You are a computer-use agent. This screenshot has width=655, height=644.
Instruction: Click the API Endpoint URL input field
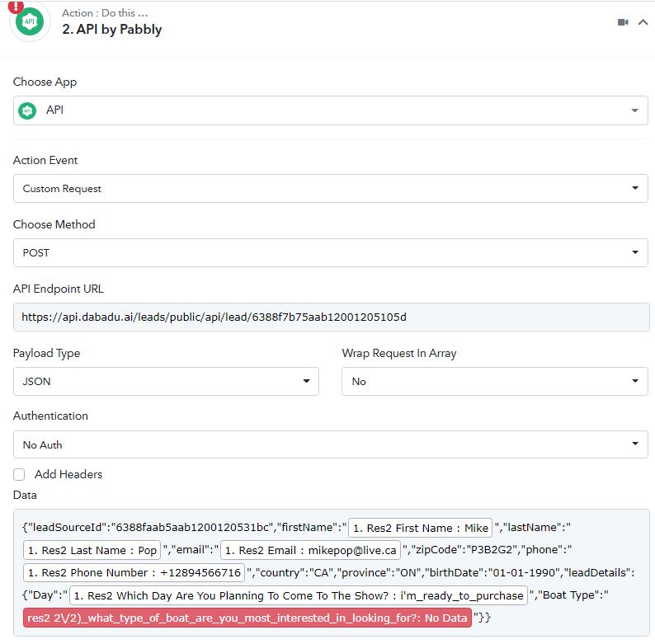tap(332, 317)
